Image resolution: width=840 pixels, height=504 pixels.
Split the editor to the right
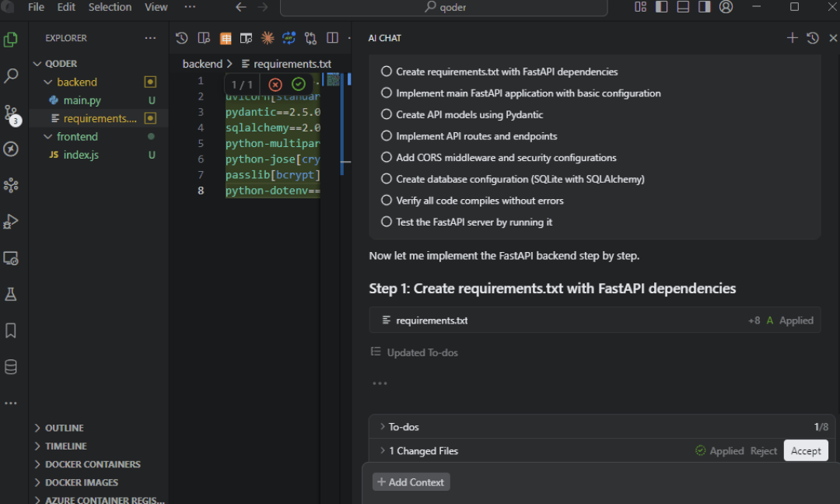coord(332,38)
